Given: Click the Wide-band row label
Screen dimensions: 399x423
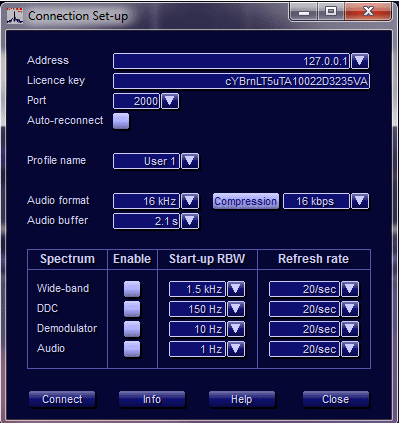Looking at the screenshot, I should point(63,288).
